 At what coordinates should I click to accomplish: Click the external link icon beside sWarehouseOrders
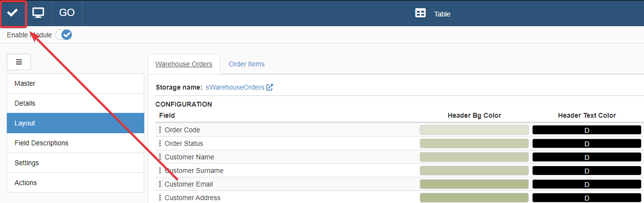tap(270, 88)
